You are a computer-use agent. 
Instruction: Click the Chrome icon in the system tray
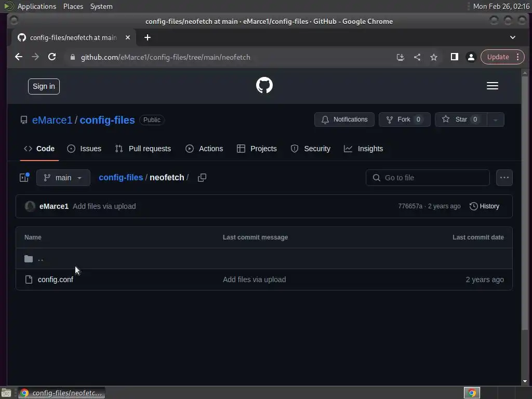tap(472, 393)
